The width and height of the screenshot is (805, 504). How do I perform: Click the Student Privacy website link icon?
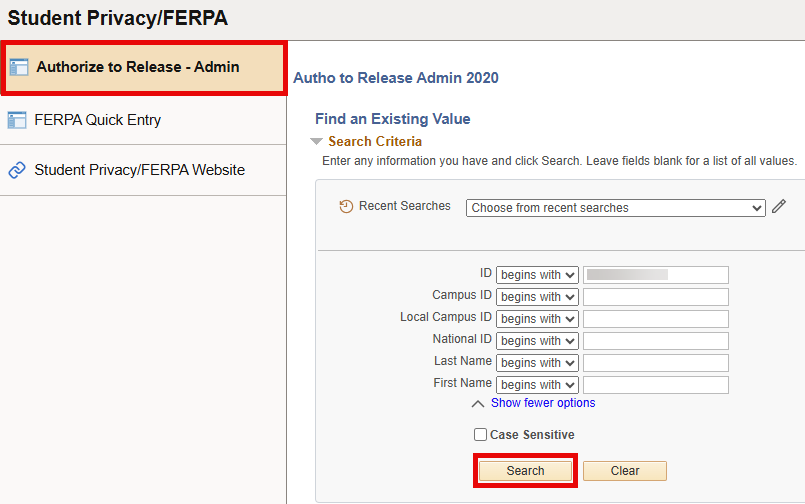[x=17, y=170]
